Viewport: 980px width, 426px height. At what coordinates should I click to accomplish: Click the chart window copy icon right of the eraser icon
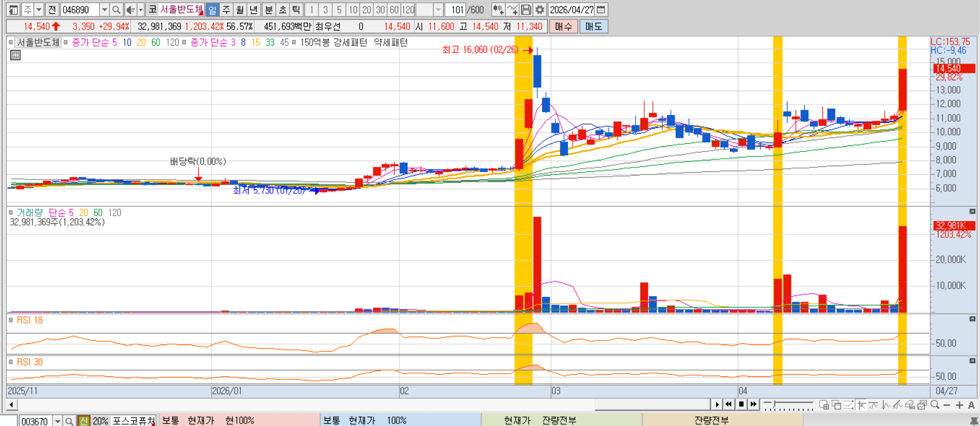coord(922,405)
